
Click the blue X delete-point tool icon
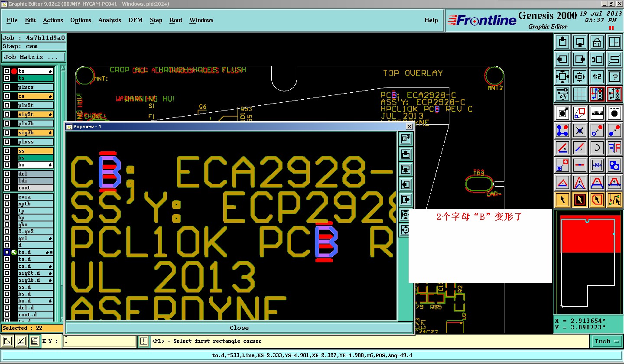(580, 130)
